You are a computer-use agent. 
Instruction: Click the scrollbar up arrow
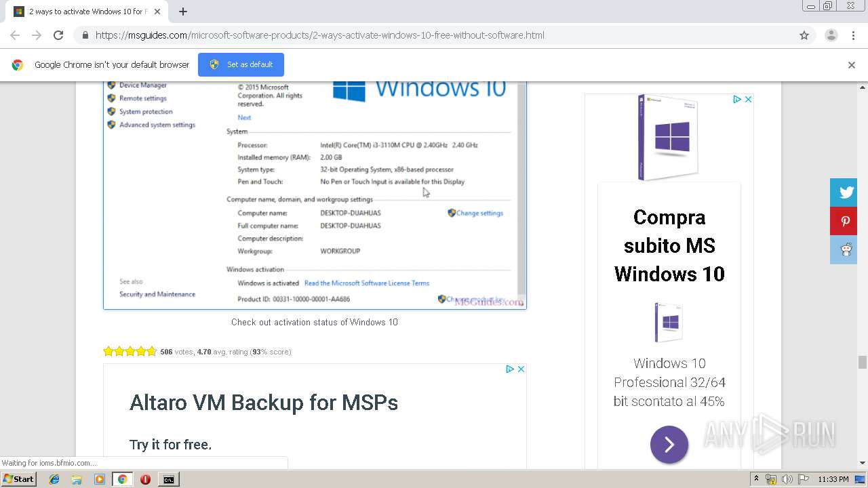(862, 87)
